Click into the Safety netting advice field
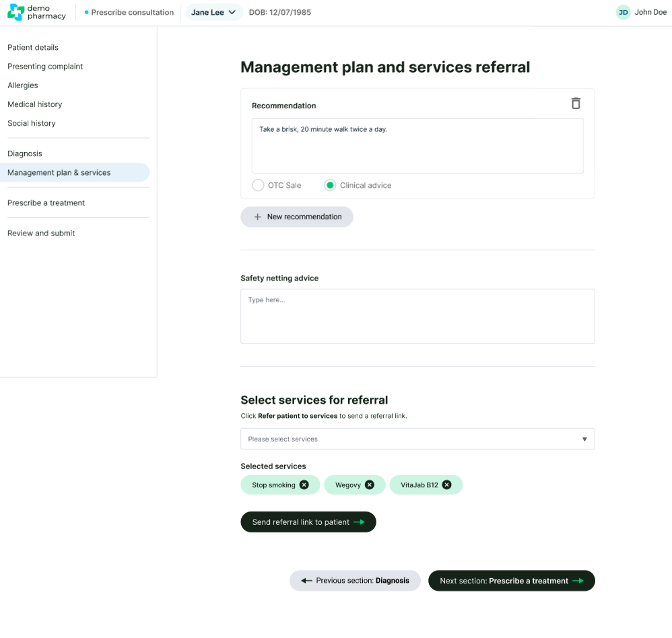 click(x=417, y=316)
